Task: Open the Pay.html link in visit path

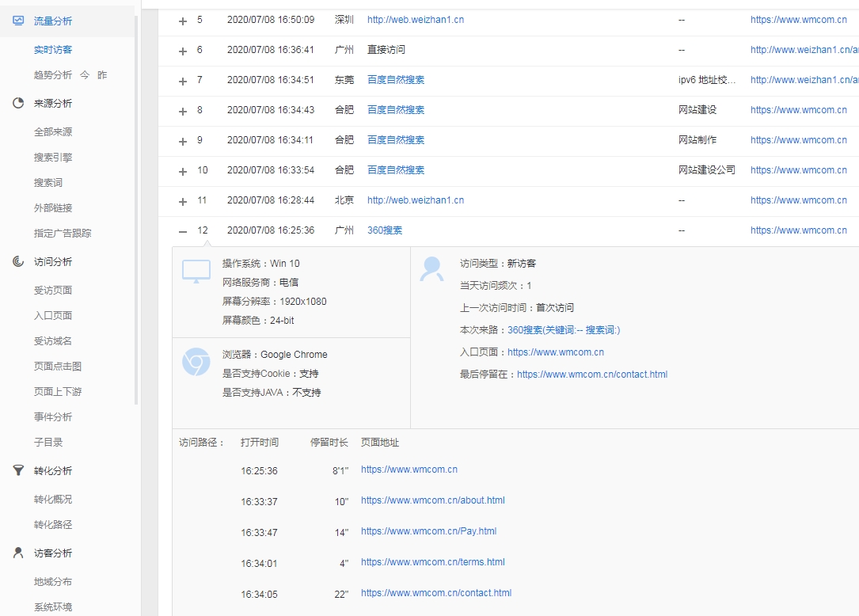Action: pyautogui.click(x=428, y=531)
